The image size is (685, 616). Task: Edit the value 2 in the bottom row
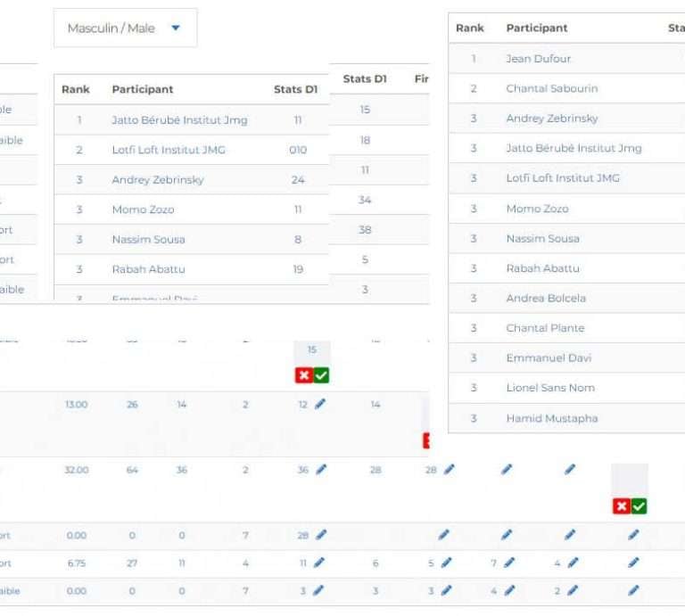(x=573, y=590)
